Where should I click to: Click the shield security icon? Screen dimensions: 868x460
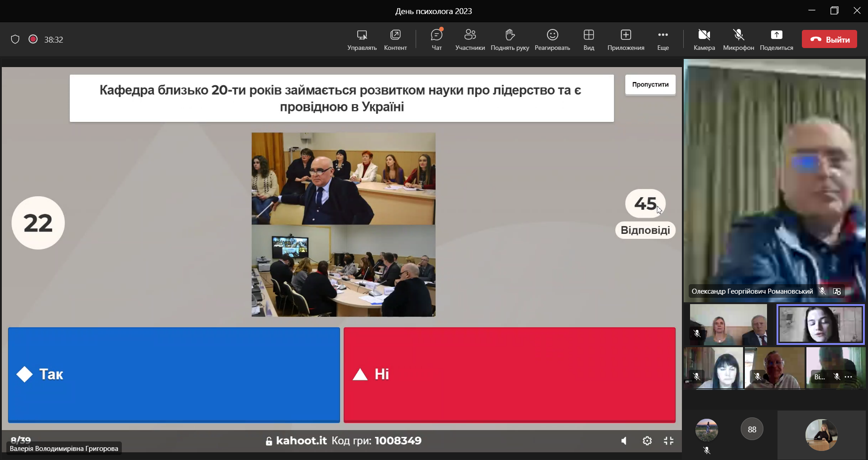[15, 39]
